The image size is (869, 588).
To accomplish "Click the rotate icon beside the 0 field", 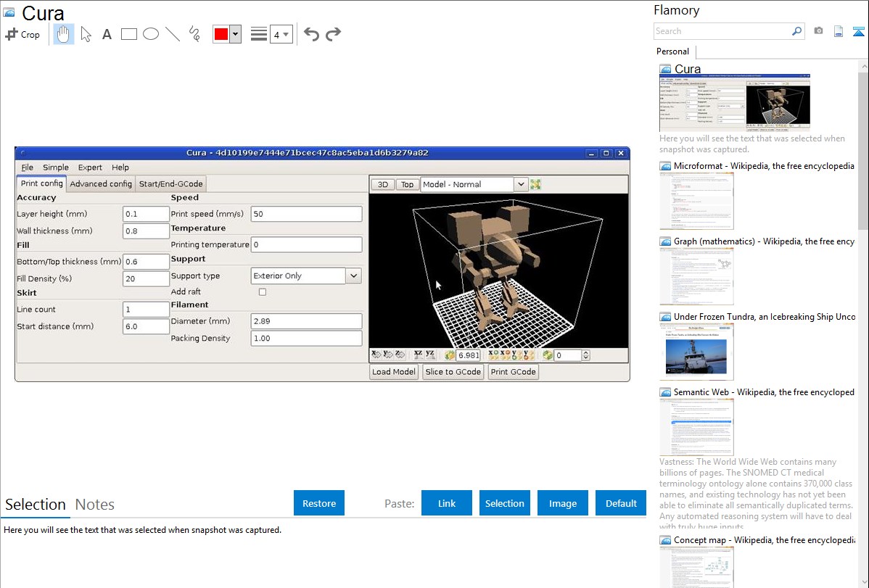I will coord(548,355).
